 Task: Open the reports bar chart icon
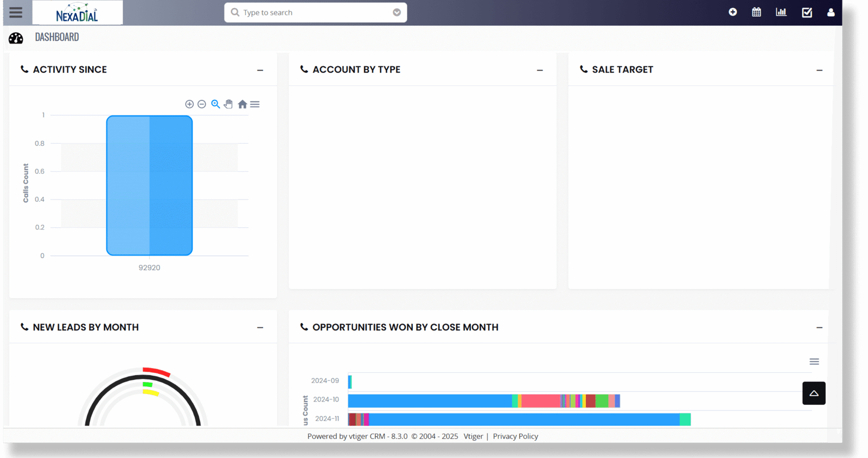coord(781,12)
